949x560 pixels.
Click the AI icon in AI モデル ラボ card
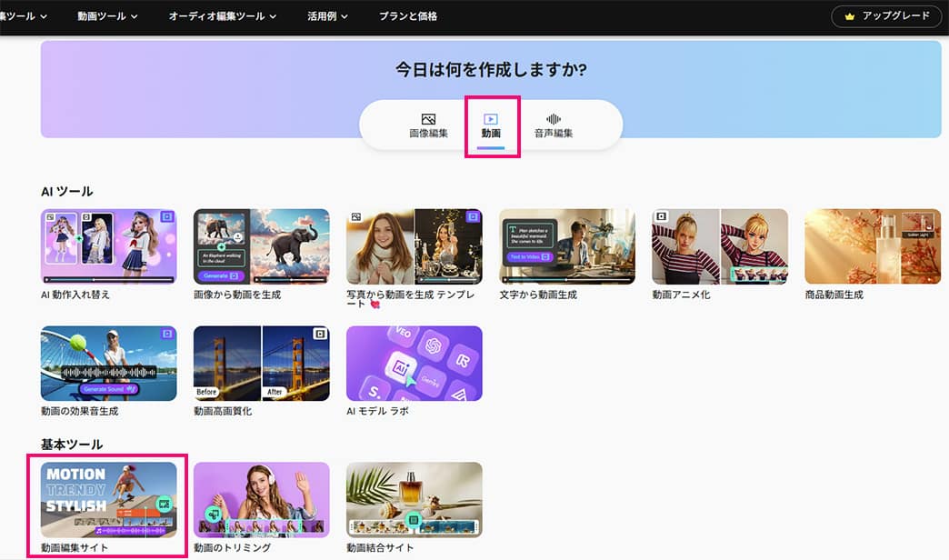click(402, 367)
